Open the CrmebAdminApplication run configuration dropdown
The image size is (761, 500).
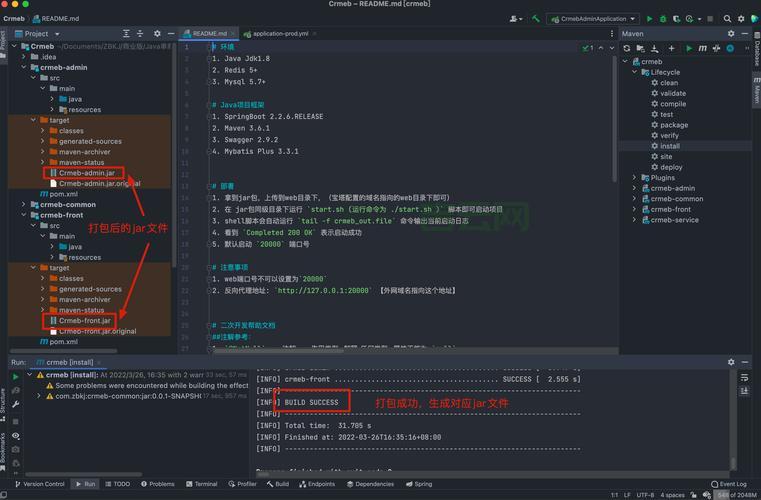pos(593,18)
